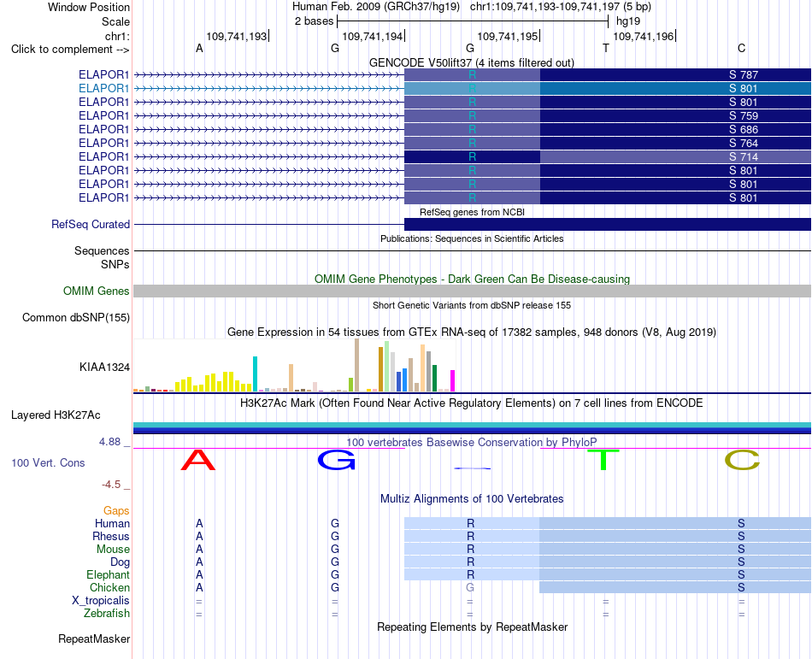
Task: Click the olive C conservation logo letter
Action: pos(742,460)
